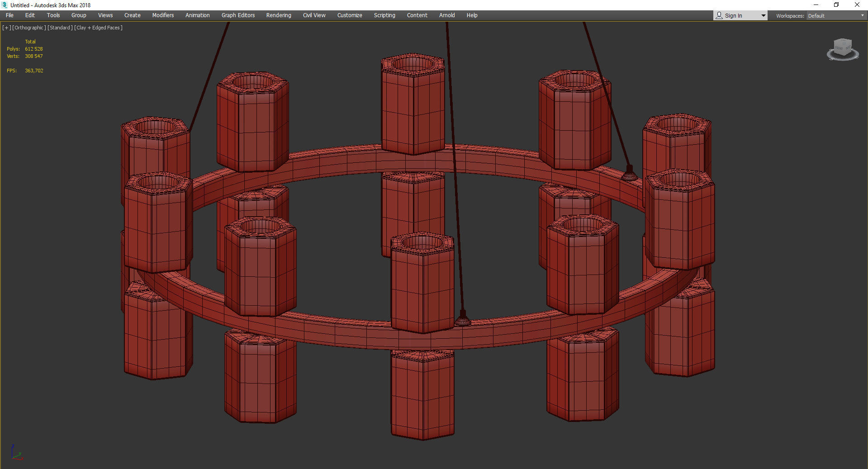
Task: Open the Create menu
Action: 133,15
